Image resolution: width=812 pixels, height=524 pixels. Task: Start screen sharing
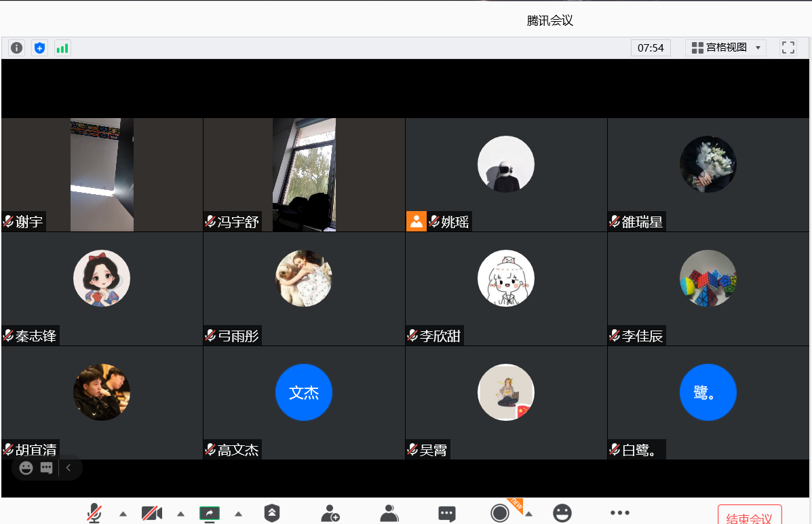pos(210,514)
